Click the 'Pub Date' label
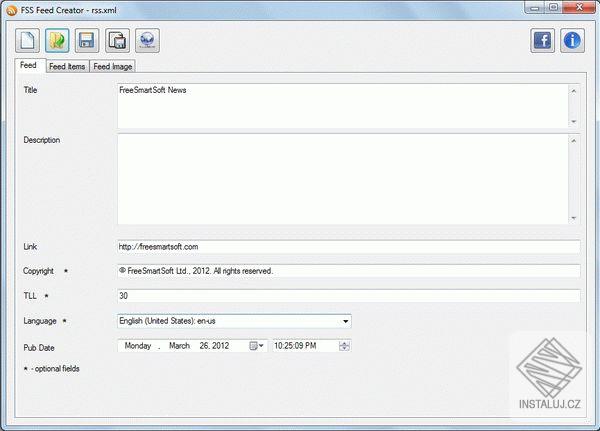 39,348
